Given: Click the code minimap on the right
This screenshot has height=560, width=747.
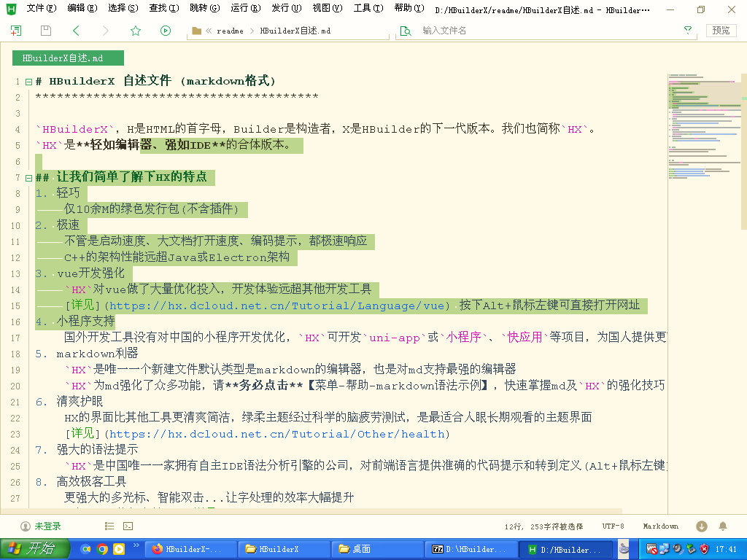Looking at the screenshot, I should click(x=703, y=146).
